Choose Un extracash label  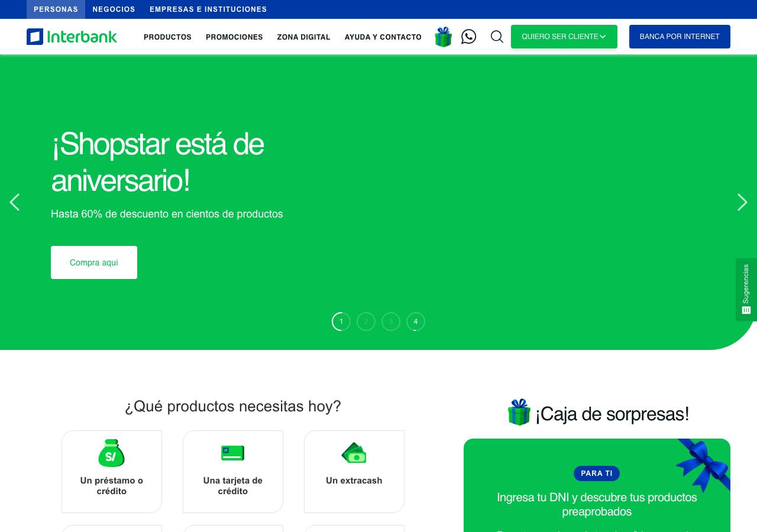(x=354, y=481)
